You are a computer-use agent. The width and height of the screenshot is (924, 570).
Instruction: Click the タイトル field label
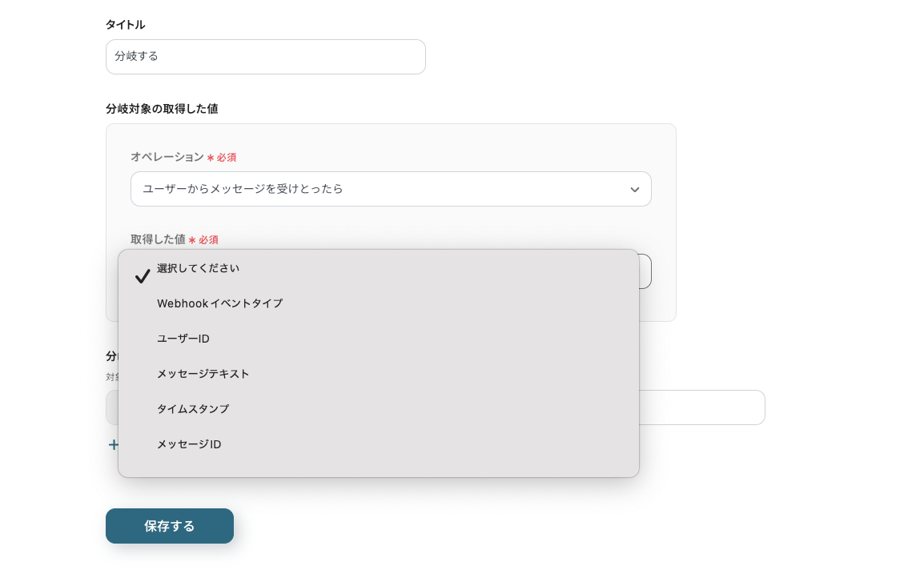pos(126,25)
